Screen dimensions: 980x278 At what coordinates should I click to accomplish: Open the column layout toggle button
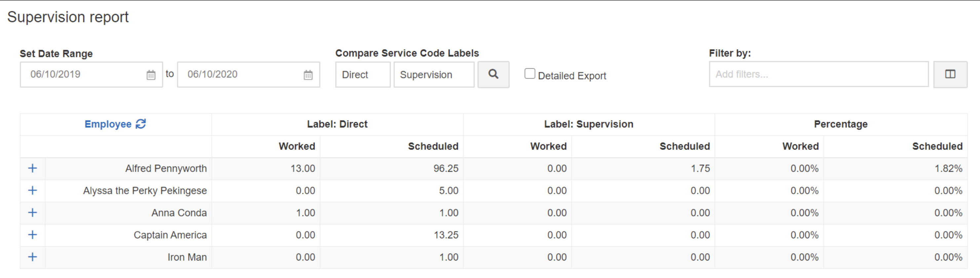950,75
